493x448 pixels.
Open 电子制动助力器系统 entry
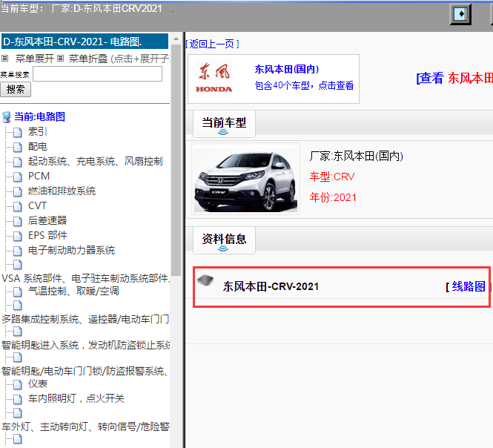point(71,250)
